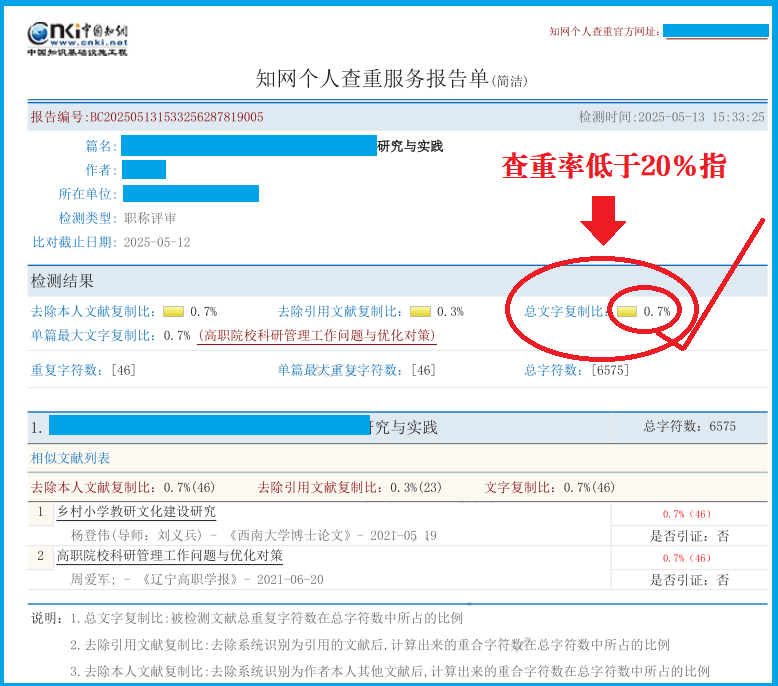Screen dimensions: 778x686
Task: Click the yellow bar beside 去除本人文献复制比
Action: point(174,312)
